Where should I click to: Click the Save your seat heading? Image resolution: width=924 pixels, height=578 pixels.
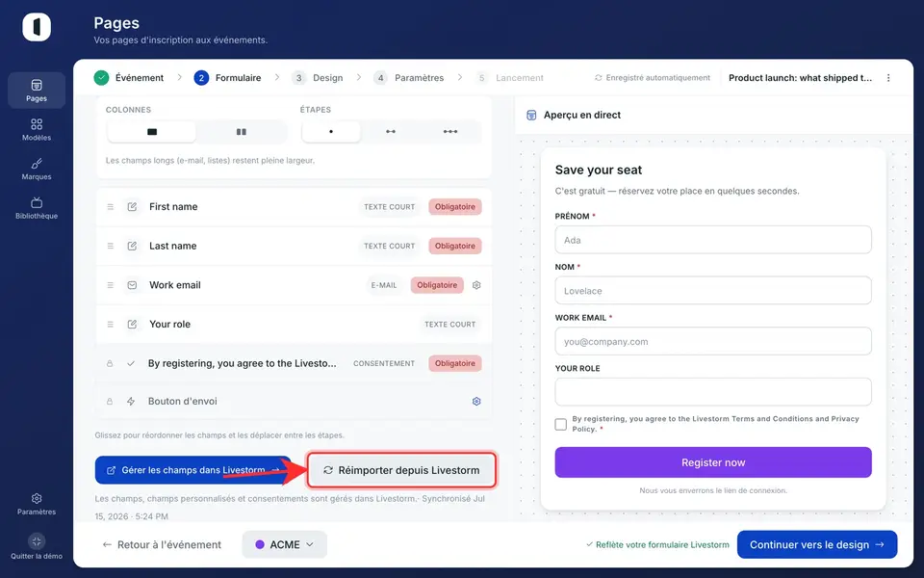point(598,170)
